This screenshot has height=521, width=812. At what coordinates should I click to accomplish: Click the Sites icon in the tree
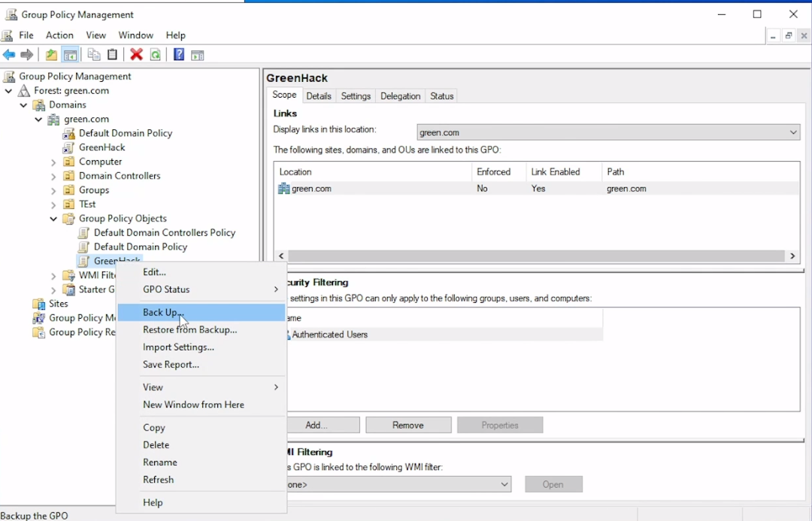point(39,304)
